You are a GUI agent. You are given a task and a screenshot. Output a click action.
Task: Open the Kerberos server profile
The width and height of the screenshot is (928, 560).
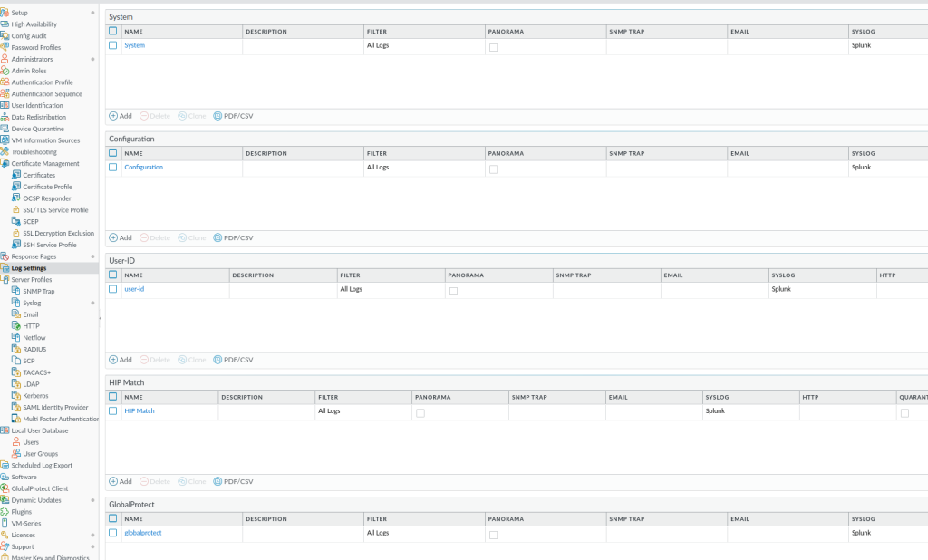tap(35, 395)
